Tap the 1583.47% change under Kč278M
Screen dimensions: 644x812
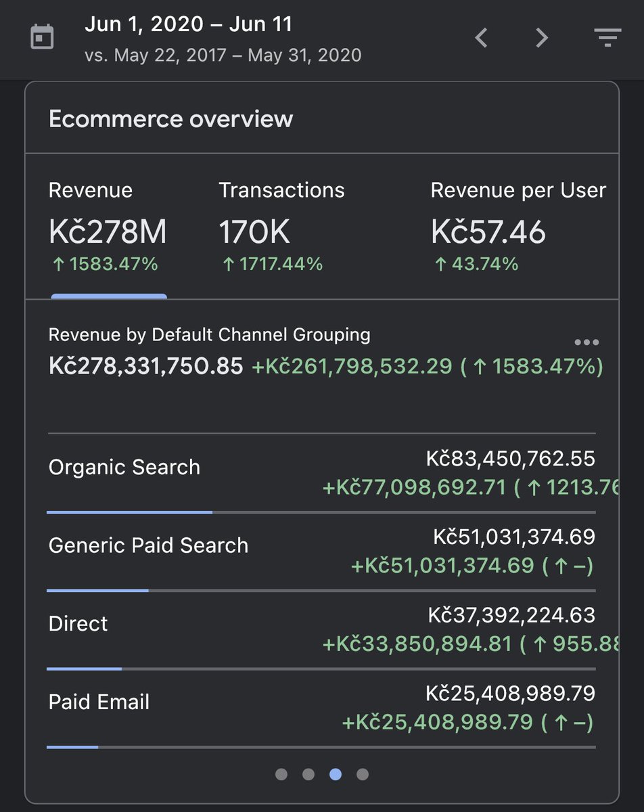(x=105, y=265)
